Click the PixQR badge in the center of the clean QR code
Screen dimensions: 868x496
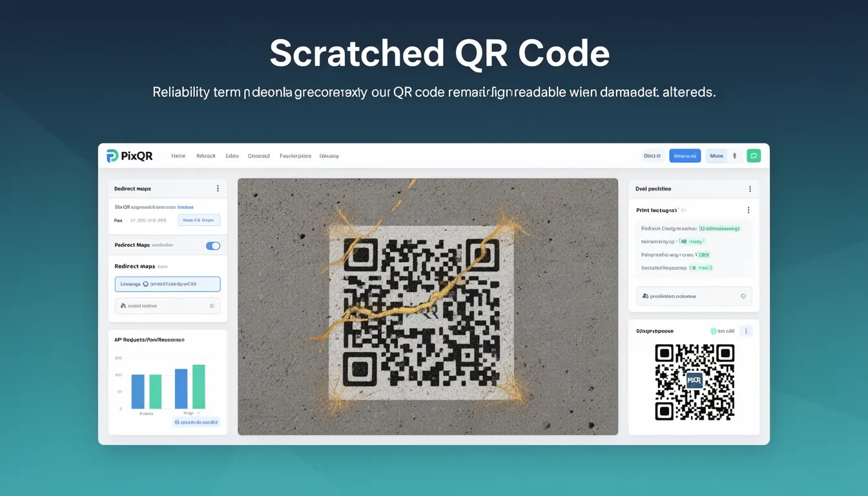(694, 380)
